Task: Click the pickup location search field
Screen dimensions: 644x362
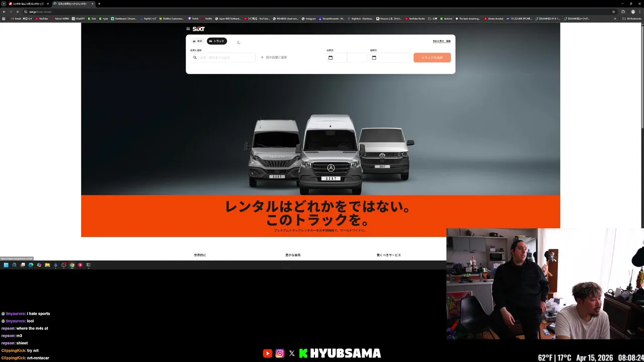Action: pyautogui.click(x=223, y=57)
